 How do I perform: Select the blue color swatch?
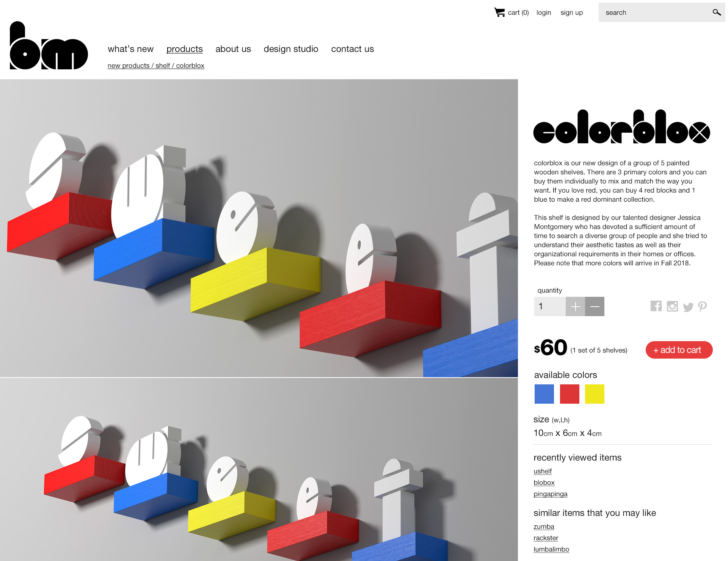(544, 394)
